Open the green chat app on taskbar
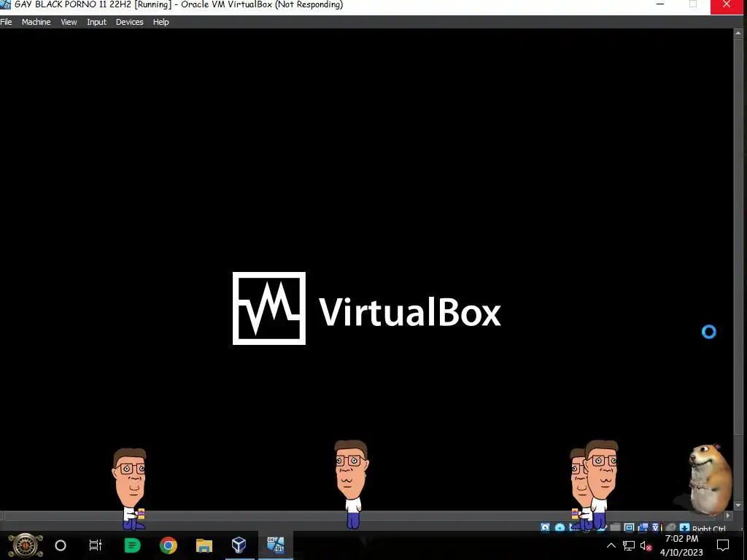The width and height of the screenshot is (747, 560). point(132,545)
